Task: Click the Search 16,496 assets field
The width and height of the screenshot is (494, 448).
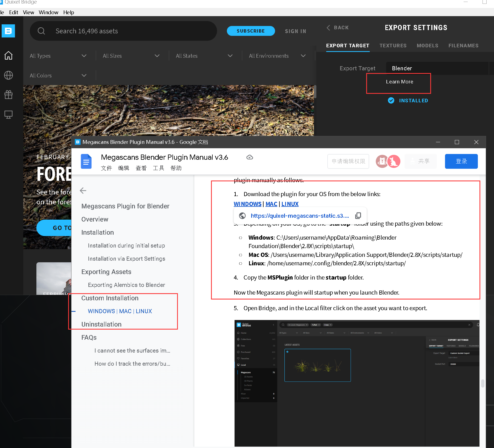Action: click(x=123, y=31)
